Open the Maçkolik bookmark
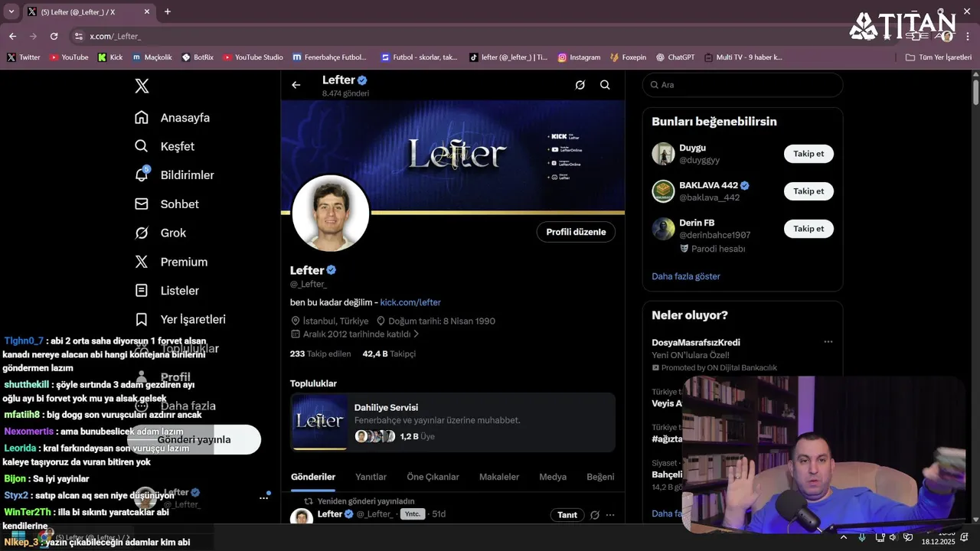980x551 pixels. [152, 57]
